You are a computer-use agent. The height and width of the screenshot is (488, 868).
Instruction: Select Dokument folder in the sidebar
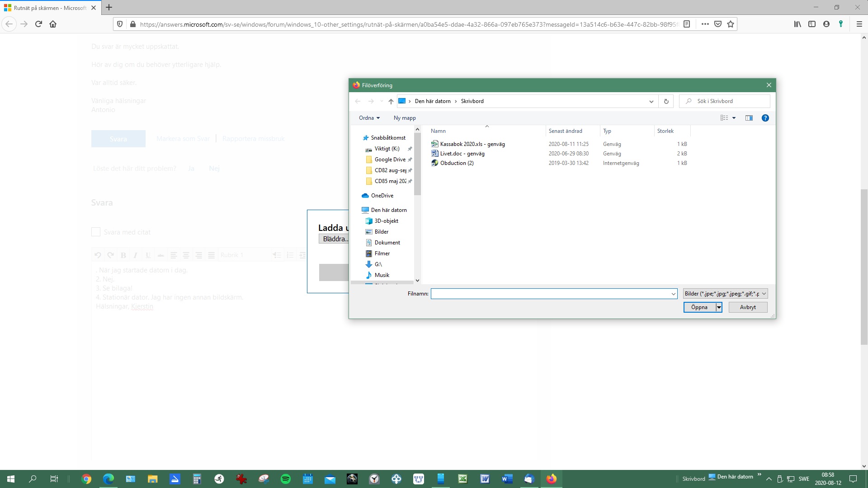click(387, 243)
